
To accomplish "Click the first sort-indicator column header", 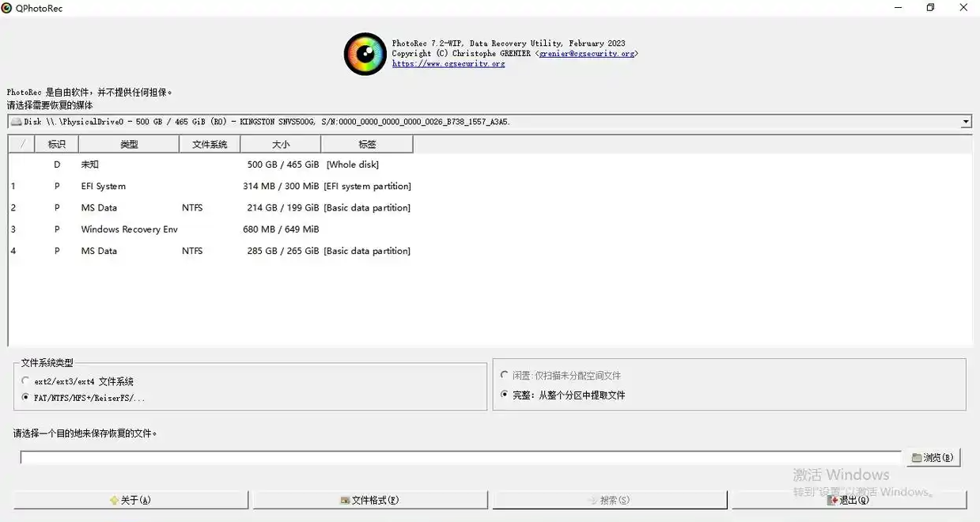I will coord(21,144).
